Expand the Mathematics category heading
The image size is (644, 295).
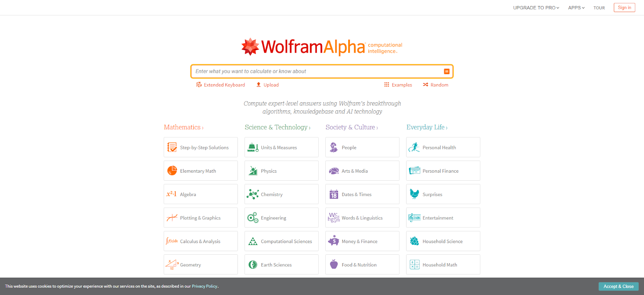click(x=184, y=127)
